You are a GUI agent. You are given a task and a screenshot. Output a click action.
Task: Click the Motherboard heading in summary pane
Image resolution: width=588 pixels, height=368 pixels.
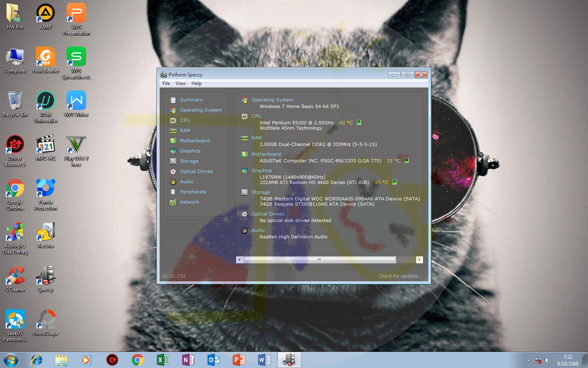click(x=266, y=154)
